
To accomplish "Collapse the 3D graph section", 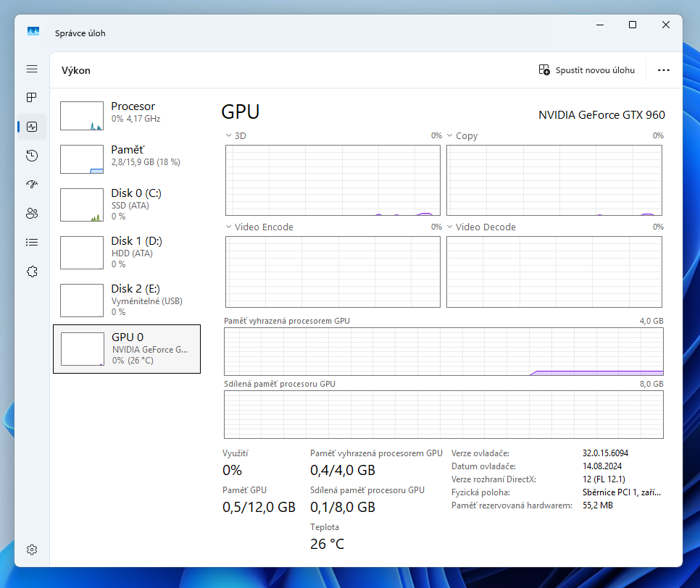I will tap(228, 135).
